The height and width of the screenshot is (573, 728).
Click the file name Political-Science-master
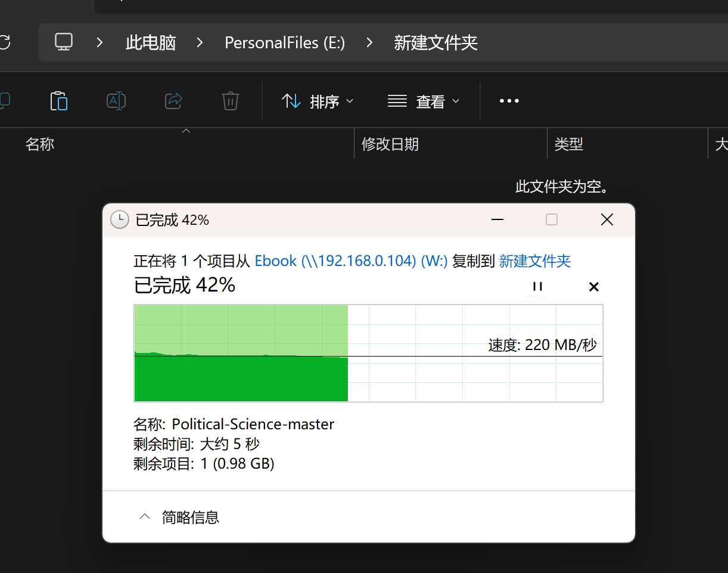(x=253, y=425)
